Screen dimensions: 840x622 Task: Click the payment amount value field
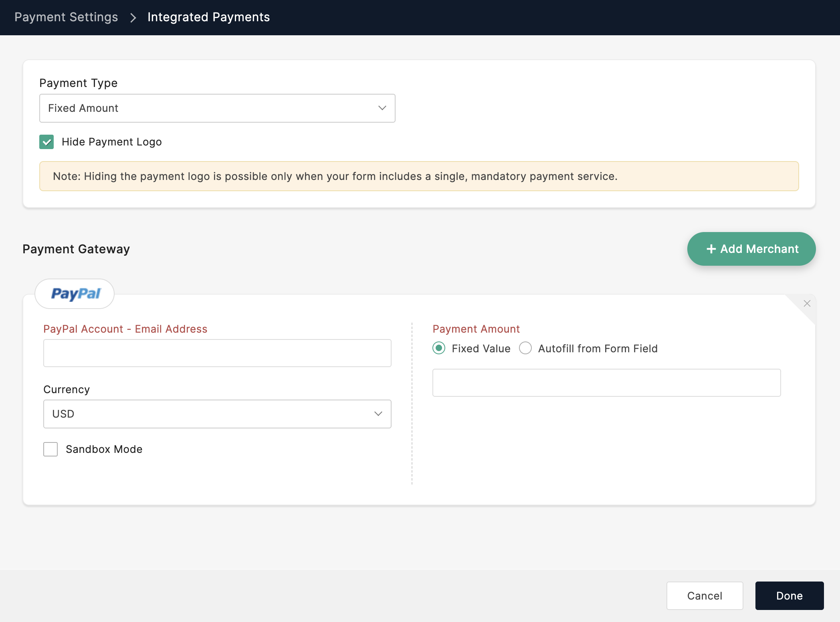click(606, 383)
